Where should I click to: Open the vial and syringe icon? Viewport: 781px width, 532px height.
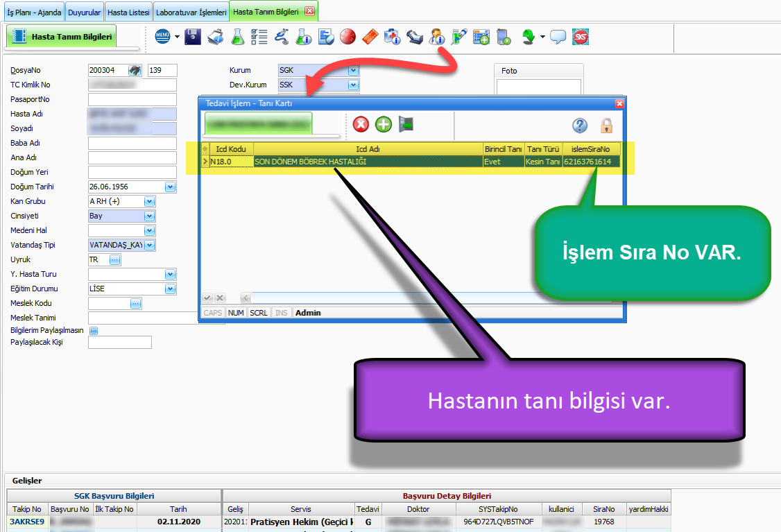tap(458, 37)
